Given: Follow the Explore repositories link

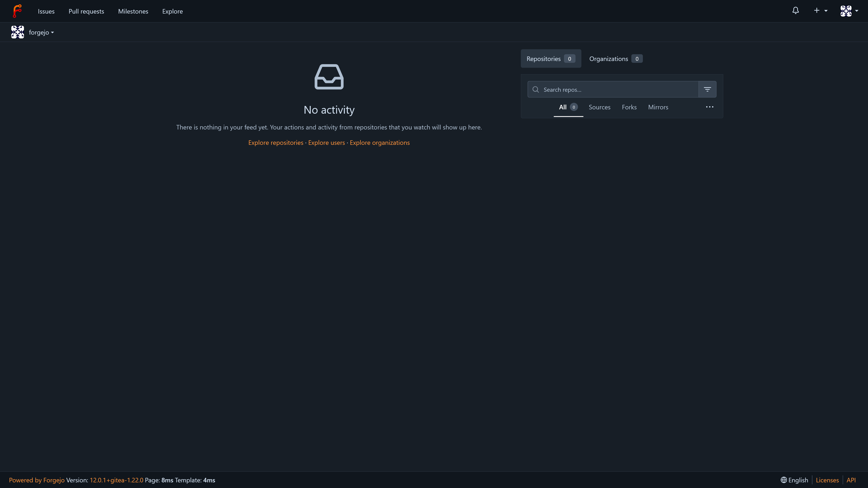Looking at the screenshot, I should [276, 143].
